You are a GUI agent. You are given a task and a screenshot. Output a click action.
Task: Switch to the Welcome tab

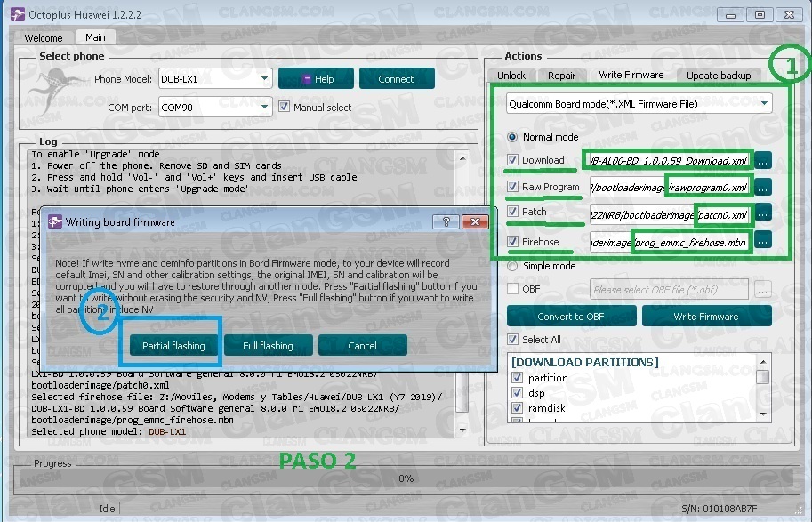click(44, 38)
